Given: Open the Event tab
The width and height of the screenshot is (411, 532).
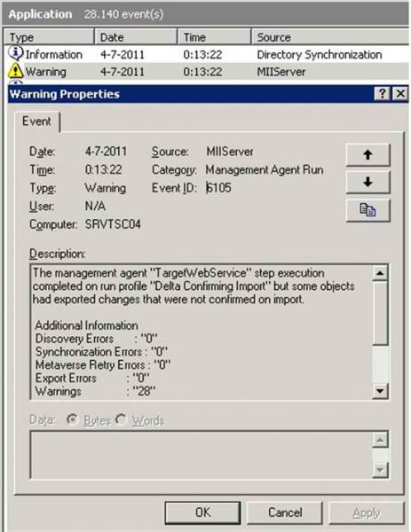Looking at the screenshot, I should click(37, 121).
